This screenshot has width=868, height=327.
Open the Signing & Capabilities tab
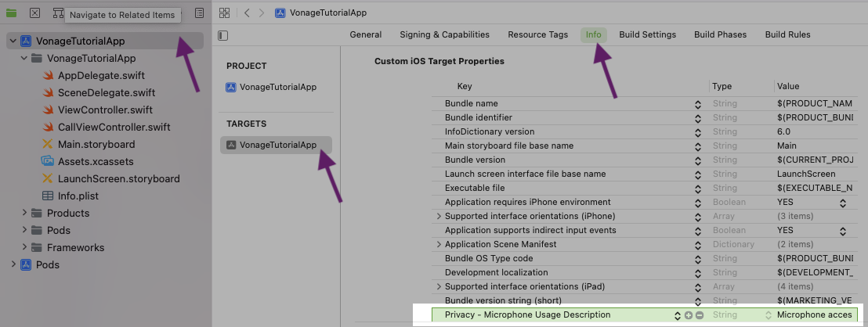point(444,34)
